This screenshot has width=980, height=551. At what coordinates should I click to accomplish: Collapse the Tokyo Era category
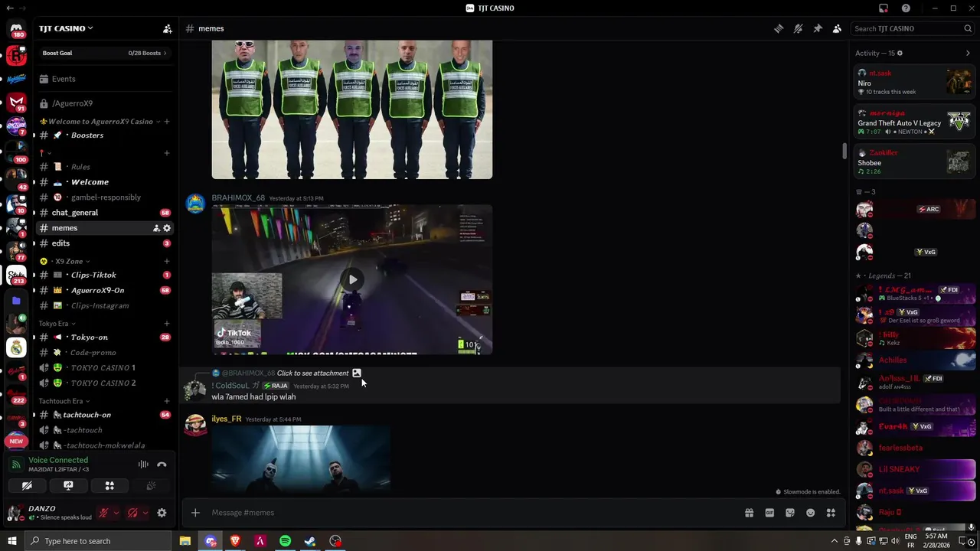coord(57,324)
